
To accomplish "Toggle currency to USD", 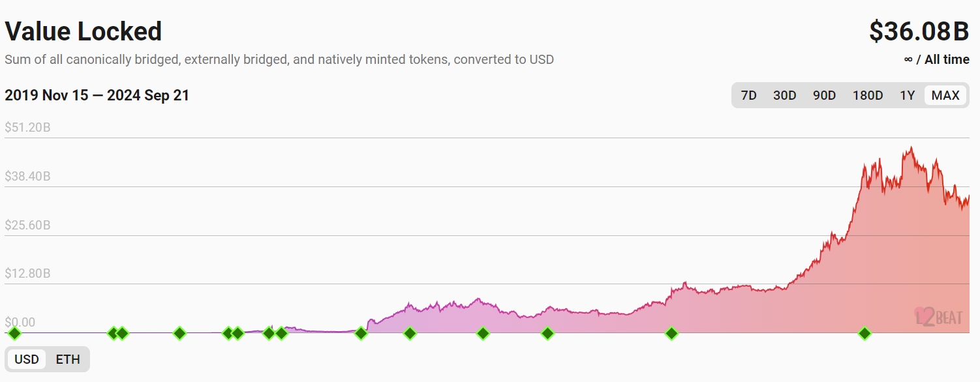I will click(x=27, y=359).
